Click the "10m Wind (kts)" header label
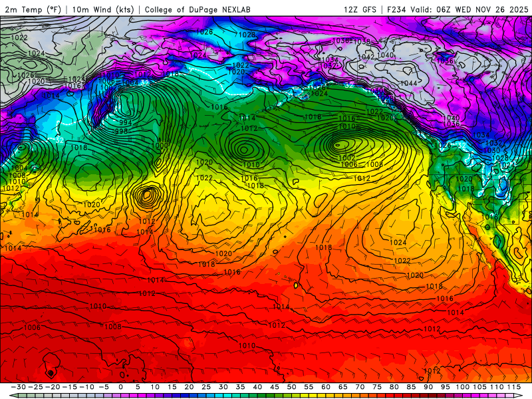532x399 pixels. (103, 9)
